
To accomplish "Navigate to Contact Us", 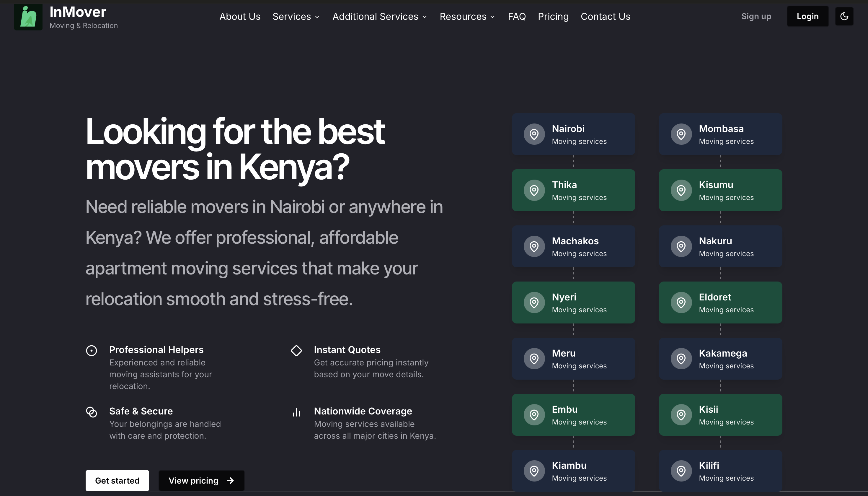I will (x=605, y=16).
